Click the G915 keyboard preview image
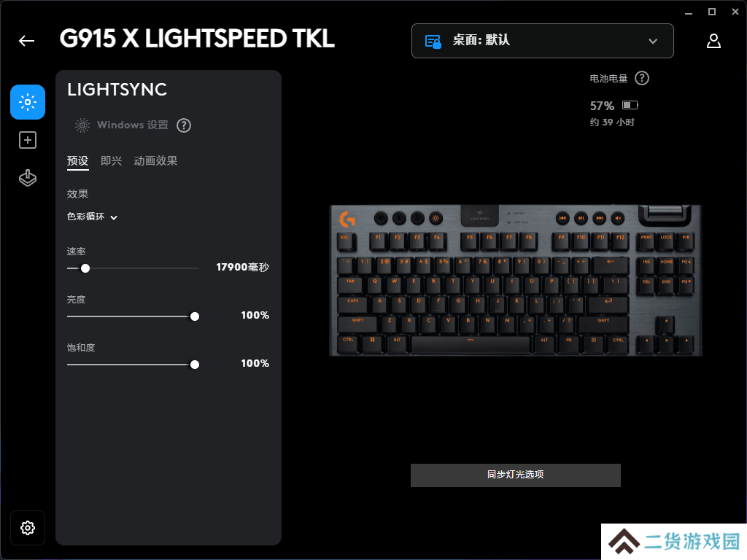The width and height of the screenshot is (747, 560). pos(516,281)
